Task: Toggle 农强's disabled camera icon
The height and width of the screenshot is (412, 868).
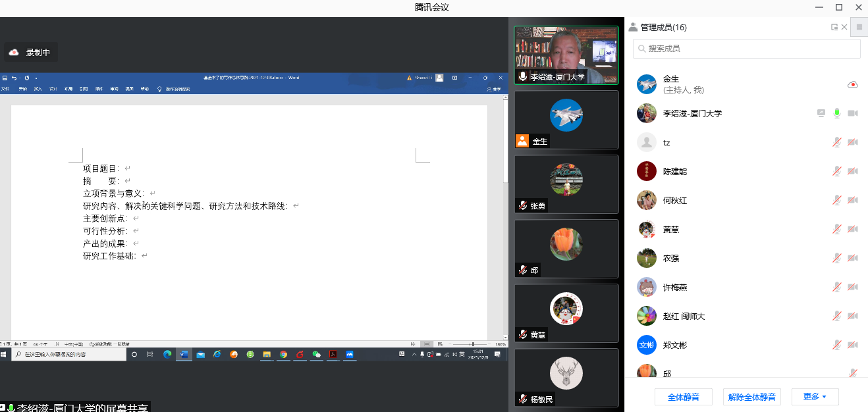Action: pos(852,258)
